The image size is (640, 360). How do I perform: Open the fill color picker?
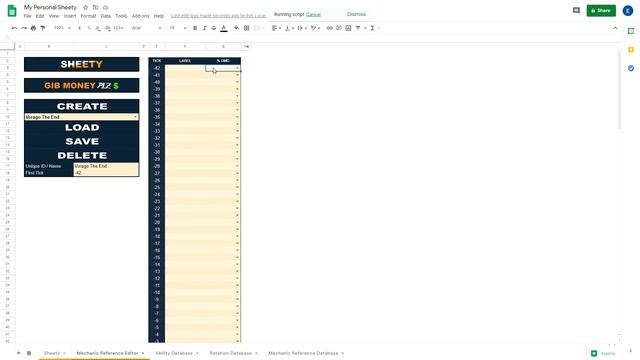pyautogui.click(x=237, y=28)
